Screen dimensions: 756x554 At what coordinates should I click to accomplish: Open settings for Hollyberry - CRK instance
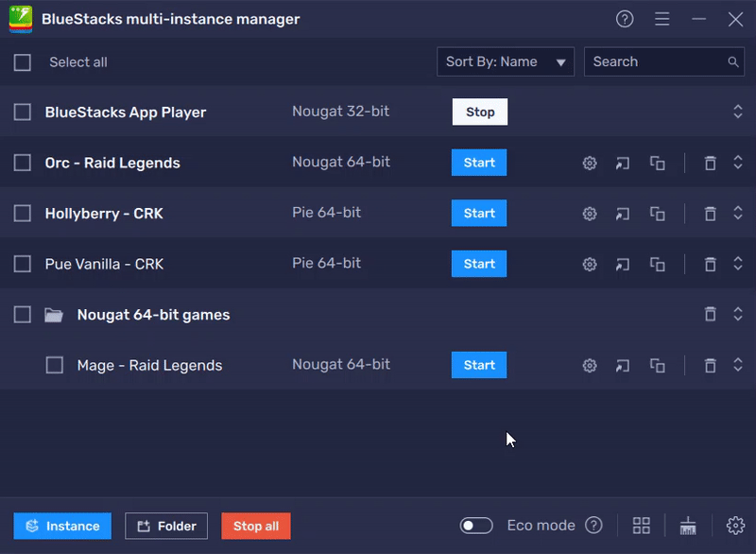click(589, 214)
